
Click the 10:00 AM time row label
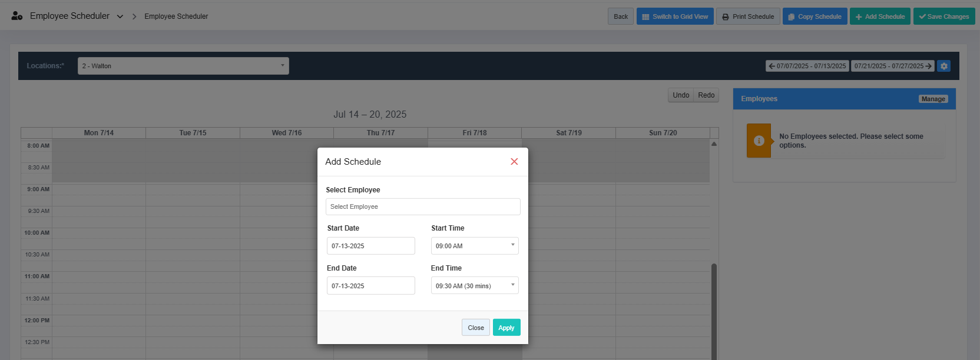point(37,233)
